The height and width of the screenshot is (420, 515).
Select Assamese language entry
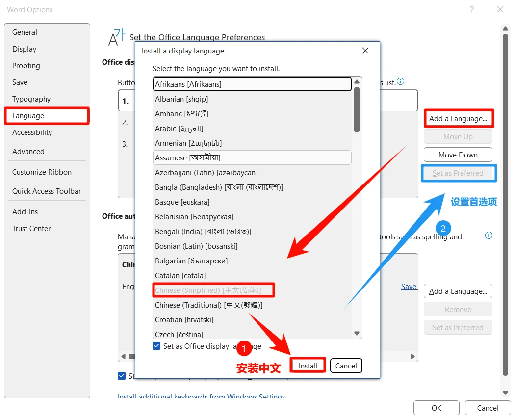click(x=252, y=158)
